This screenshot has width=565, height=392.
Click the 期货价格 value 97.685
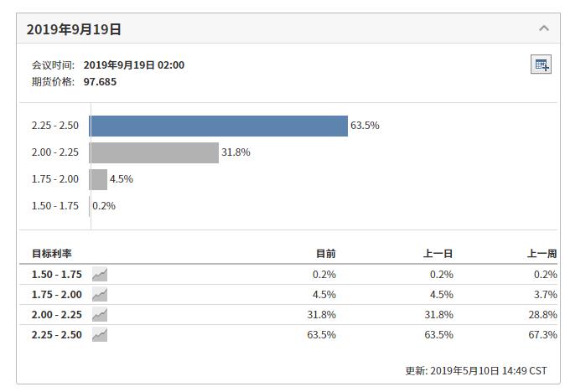coord(100,81)
